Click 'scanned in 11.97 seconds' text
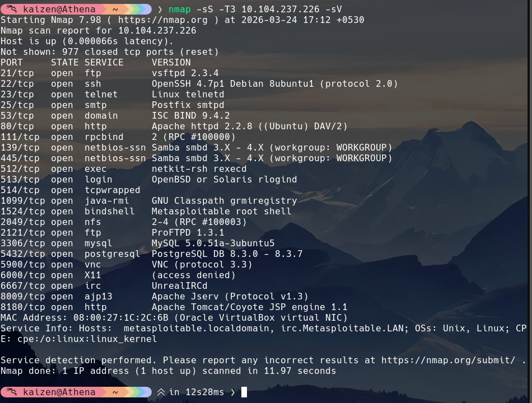The height and width of the screenshot is (403, 532). coord(269,371)
